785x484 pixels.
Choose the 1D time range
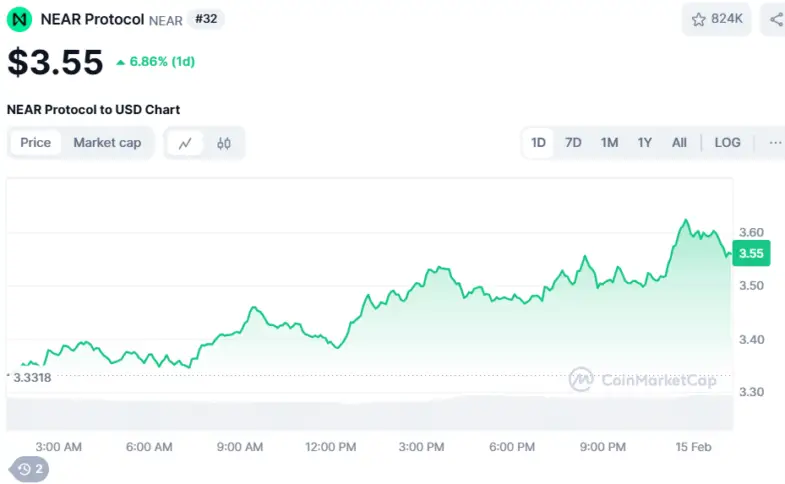(x=538, y=143)
